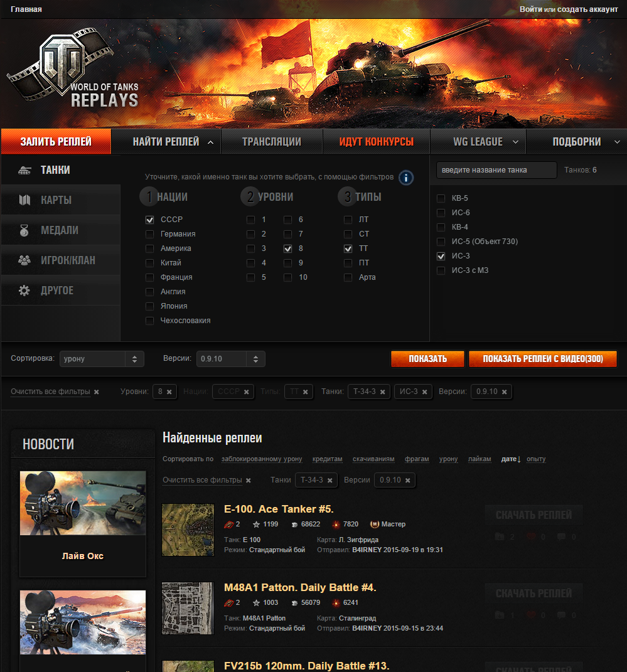Click the medal icon beside МЕДАЛИ
627x672 pixels.
point(24,230)
